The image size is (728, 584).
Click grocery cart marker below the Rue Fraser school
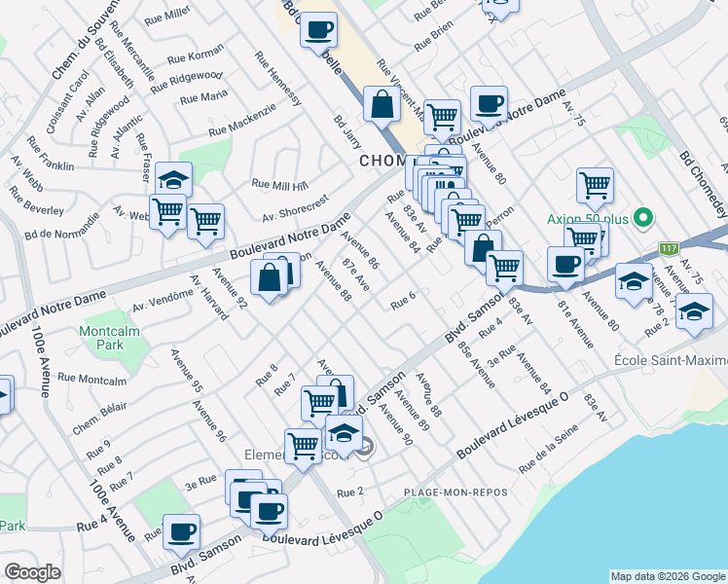pos(167,212)
